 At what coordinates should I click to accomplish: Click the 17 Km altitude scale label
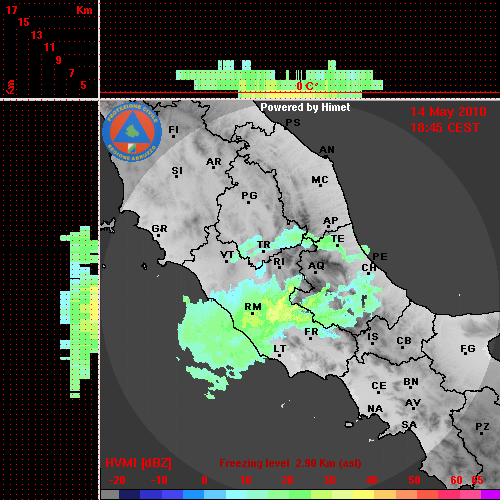(12, 10)
